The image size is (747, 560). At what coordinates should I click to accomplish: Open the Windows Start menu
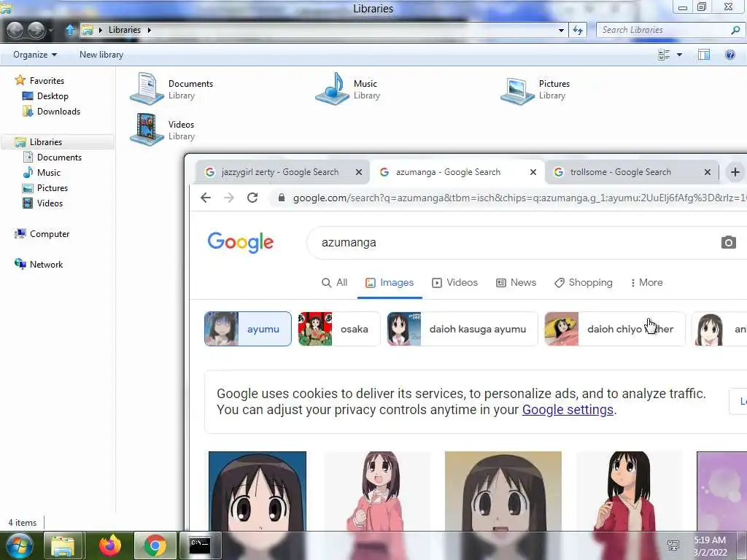(x=19, y=545)
